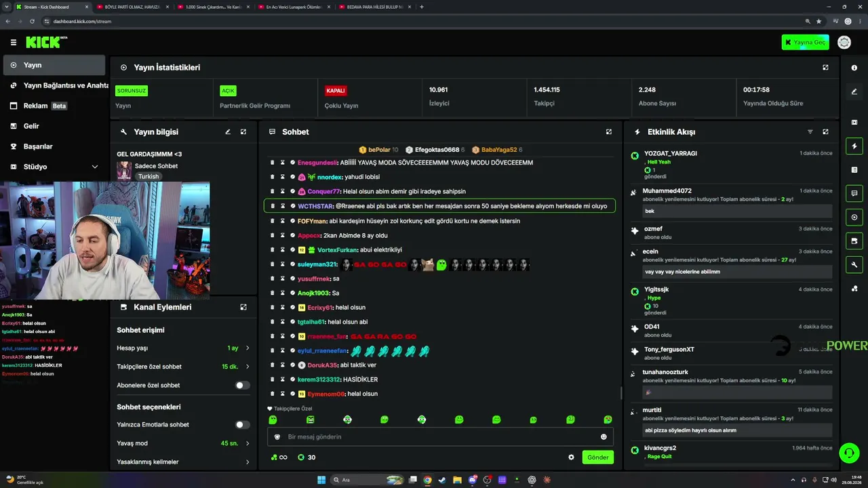Show hidden system tray icons

[x=793, y=480]
